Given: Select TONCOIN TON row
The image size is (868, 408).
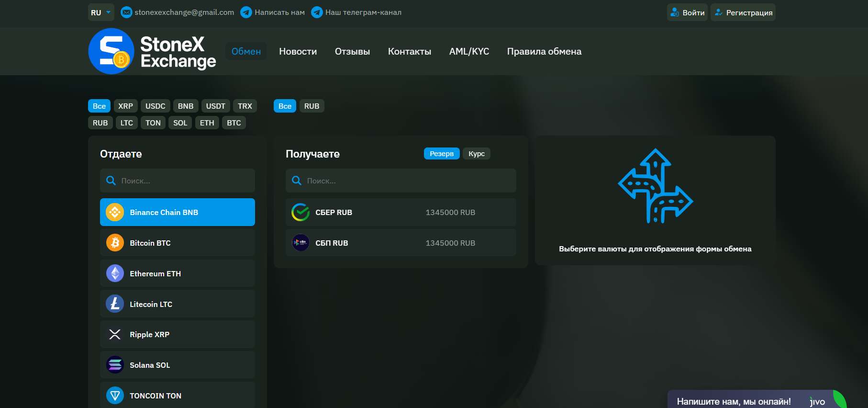Looking at the screenshot, I should pyautogui.click(x=178, y=396).
